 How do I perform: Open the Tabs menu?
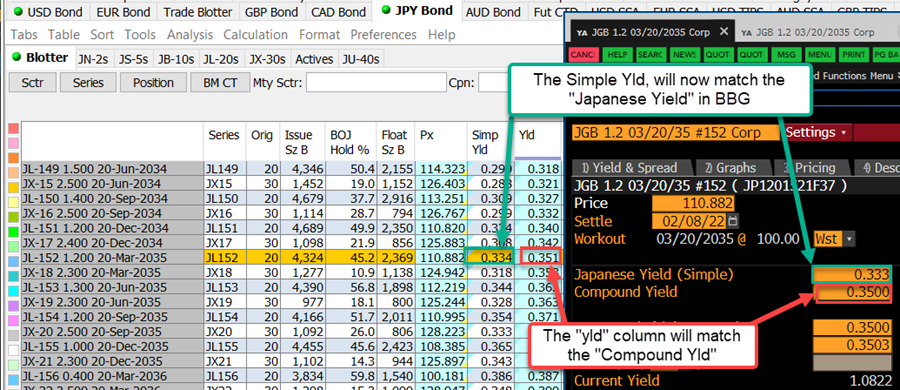[25, 35]
